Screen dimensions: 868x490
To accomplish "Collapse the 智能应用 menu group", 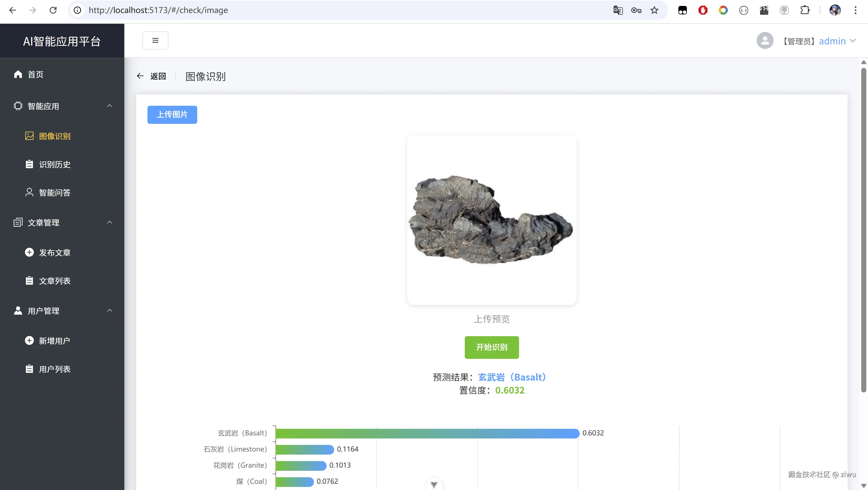I will pyautogui.click(x=110, y=106).
